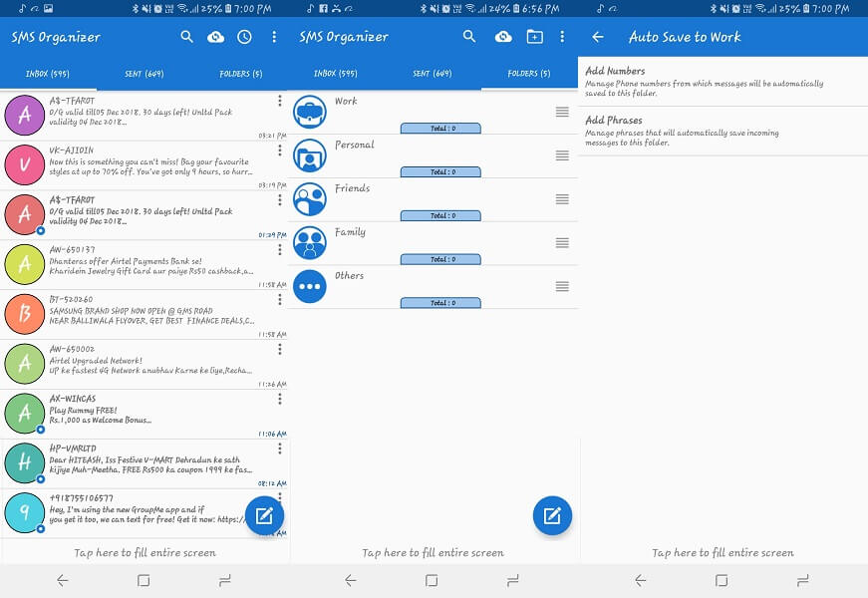Tap search icon in folders screen
Image resolution: width=868 pixels, height=598 pixels.
pyautogui.click(x=469, y=37)
